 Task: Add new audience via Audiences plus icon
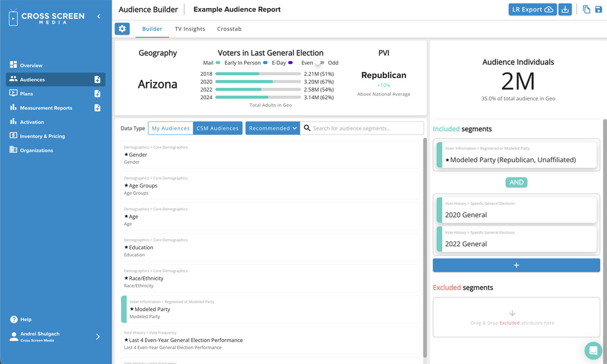(98, 79)
